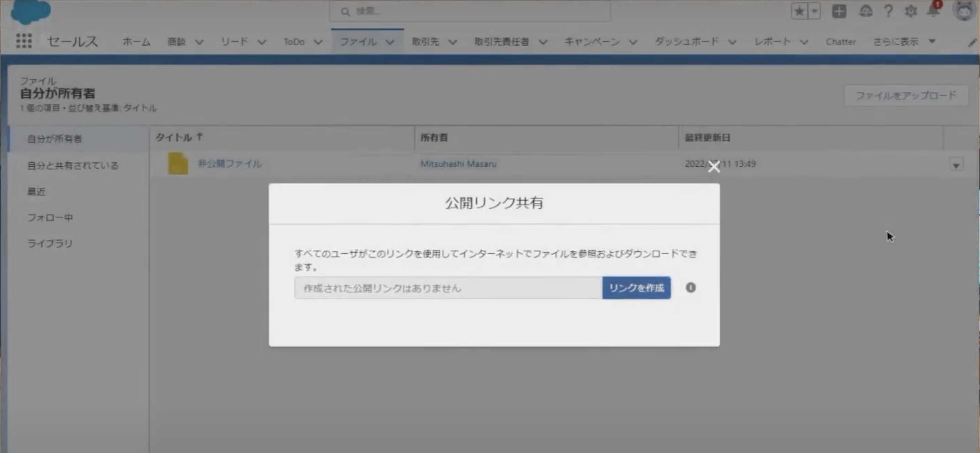
Task: Close the 公開リンク共有 dialog
Action: click(x=714, y=167)
